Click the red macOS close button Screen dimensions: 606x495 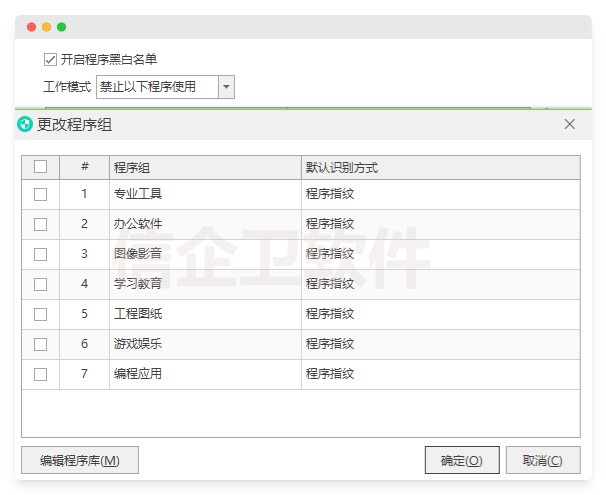click(x=32, y=27)
